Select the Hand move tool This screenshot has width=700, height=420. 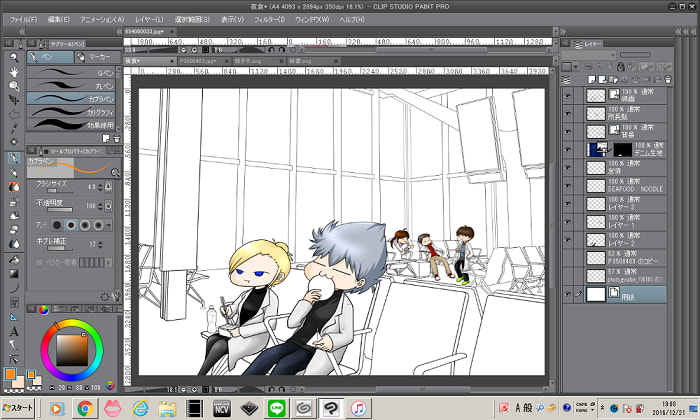click(x=14, y=71)
